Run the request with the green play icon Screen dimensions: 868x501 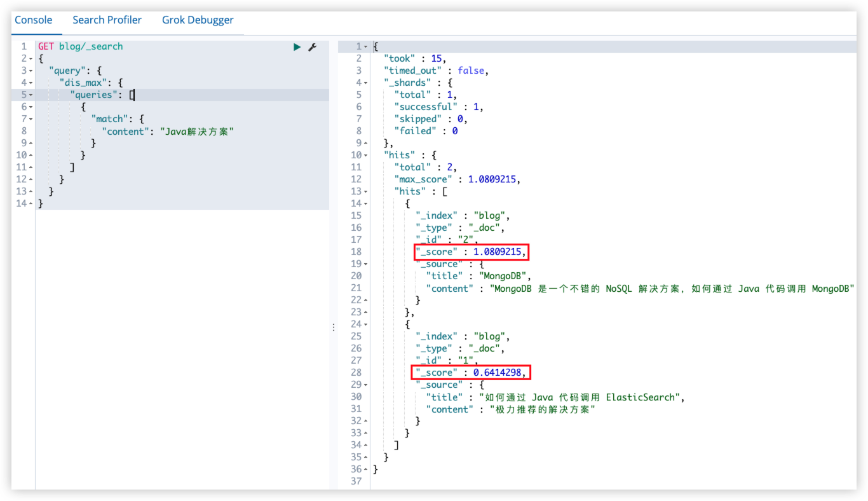(x=297, y=47)
